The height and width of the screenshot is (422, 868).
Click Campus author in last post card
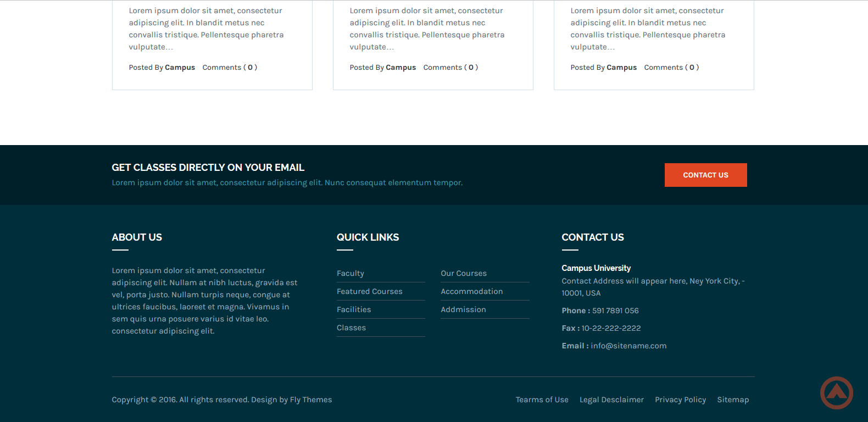621,68
